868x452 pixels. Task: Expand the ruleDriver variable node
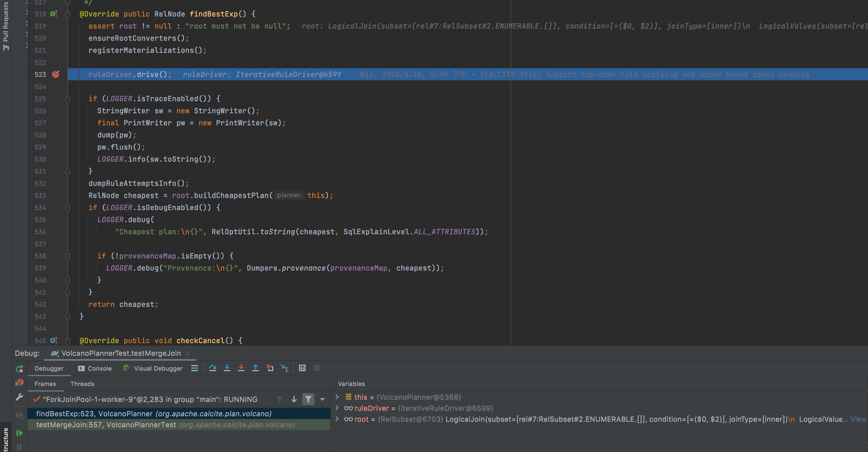click(x=337, y=408)
